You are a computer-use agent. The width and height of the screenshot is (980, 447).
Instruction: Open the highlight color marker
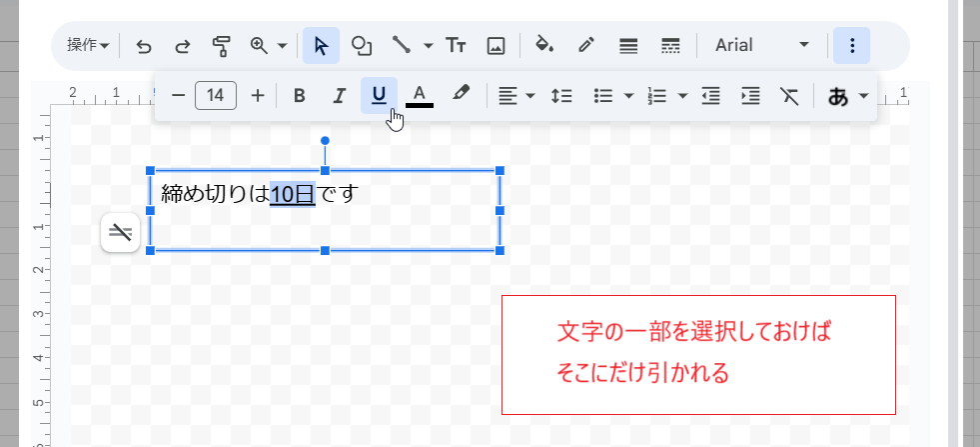click(461, 95)
